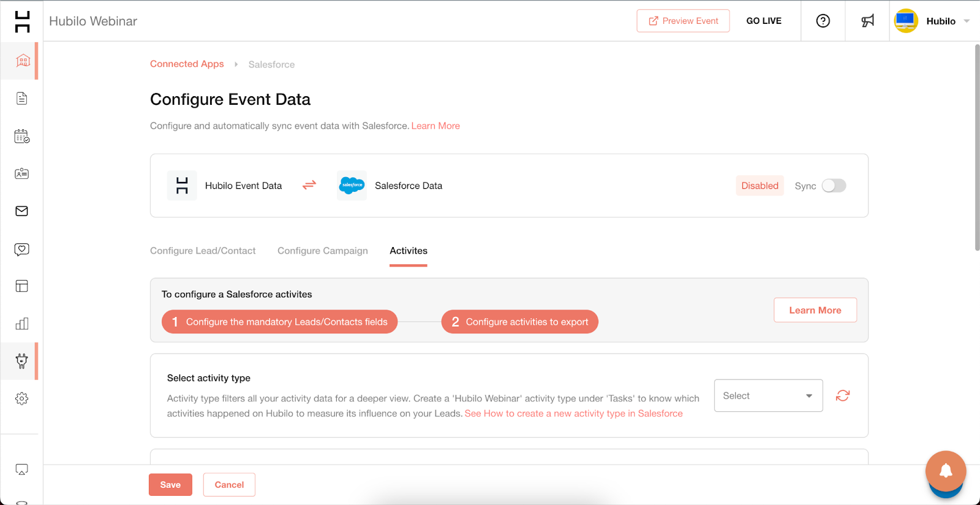Click the document page icon in sidebar
Viewport: 980px width, 505px height.
[x=22, y=99]
